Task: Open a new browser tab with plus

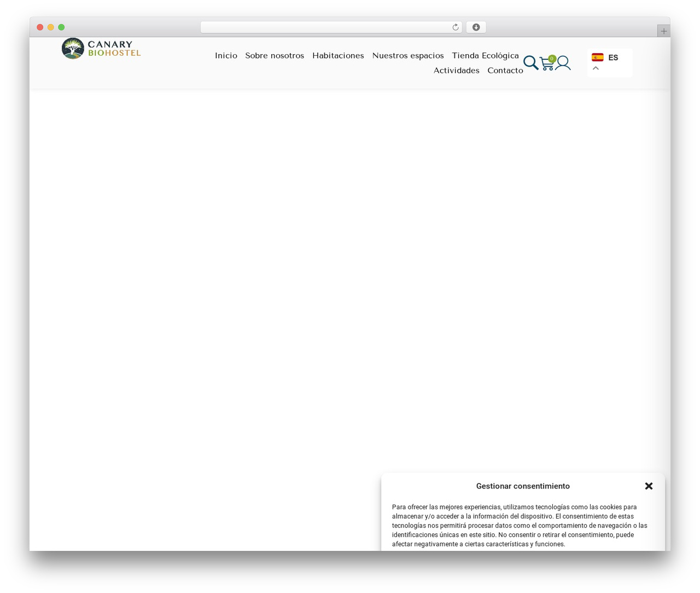Action: tap(664, 31)
